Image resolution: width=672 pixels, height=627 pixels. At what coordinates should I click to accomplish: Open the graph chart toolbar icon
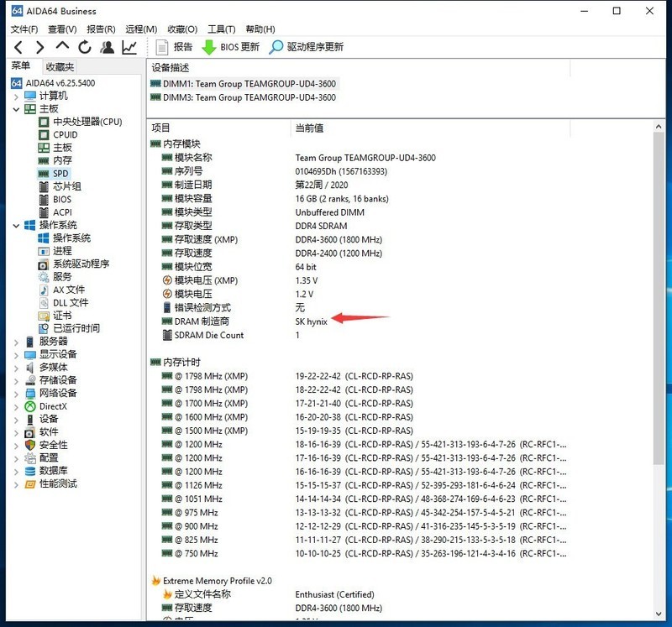(129, 47)
